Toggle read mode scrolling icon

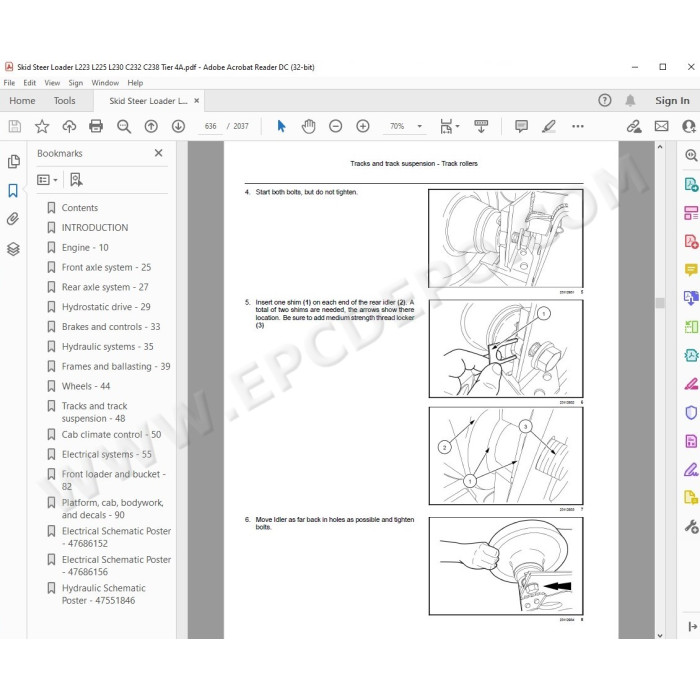coord(481,126)
